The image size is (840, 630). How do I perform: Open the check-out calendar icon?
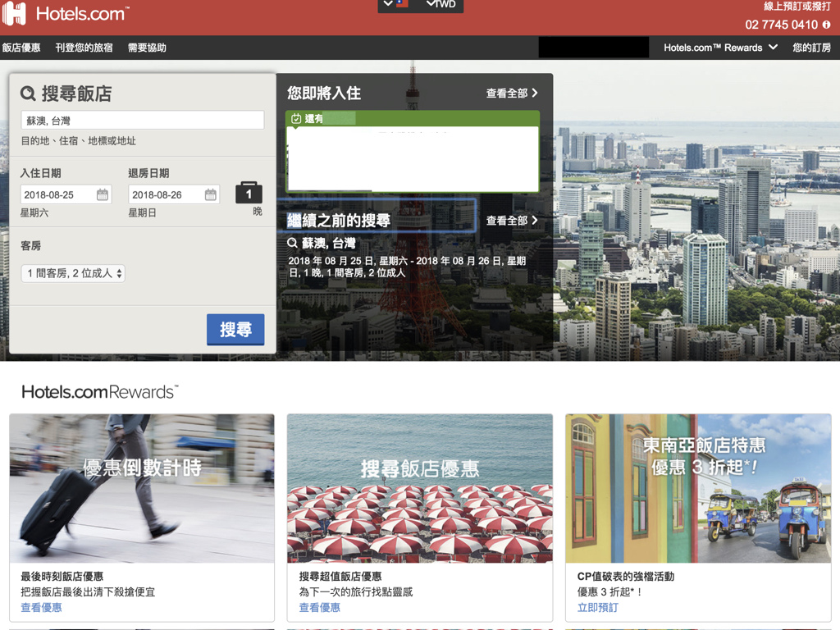point(211,194)
